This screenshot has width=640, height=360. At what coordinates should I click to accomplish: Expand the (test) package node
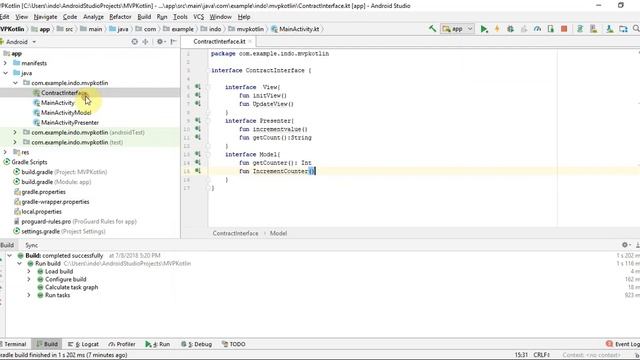[15, 142]
